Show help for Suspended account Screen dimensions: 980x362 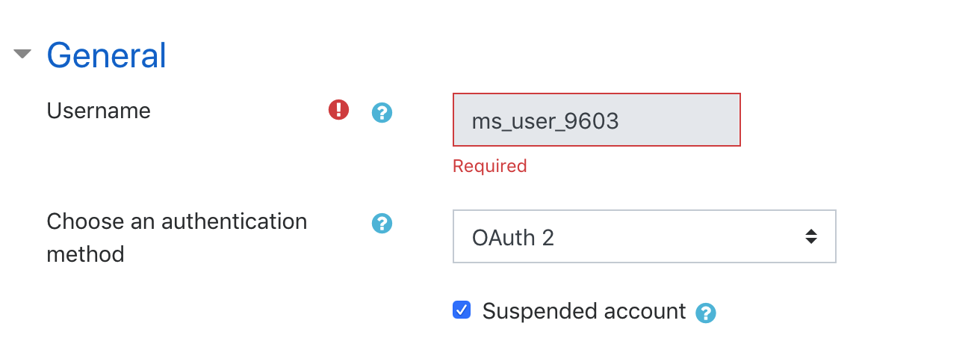(x=706, y=313)
